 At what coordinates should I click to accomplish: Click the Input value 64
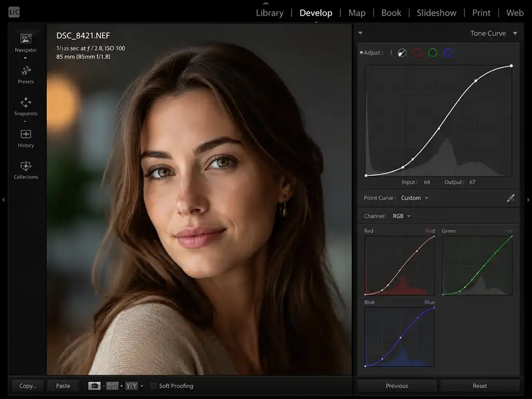427,182
